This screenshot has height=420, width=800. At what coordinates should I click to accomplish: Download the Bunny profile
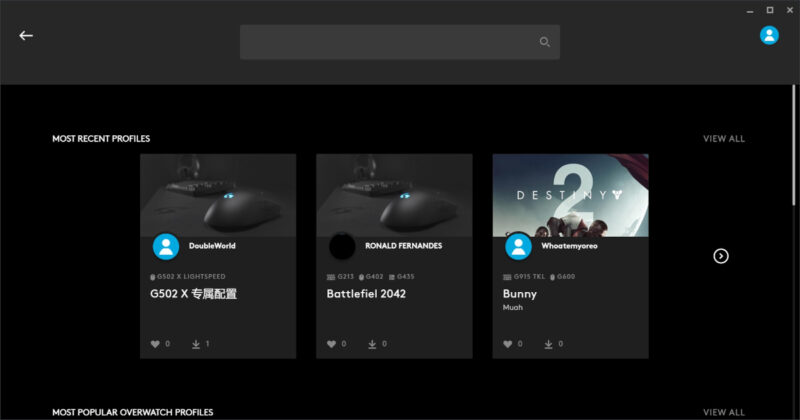tap(548, 344)
